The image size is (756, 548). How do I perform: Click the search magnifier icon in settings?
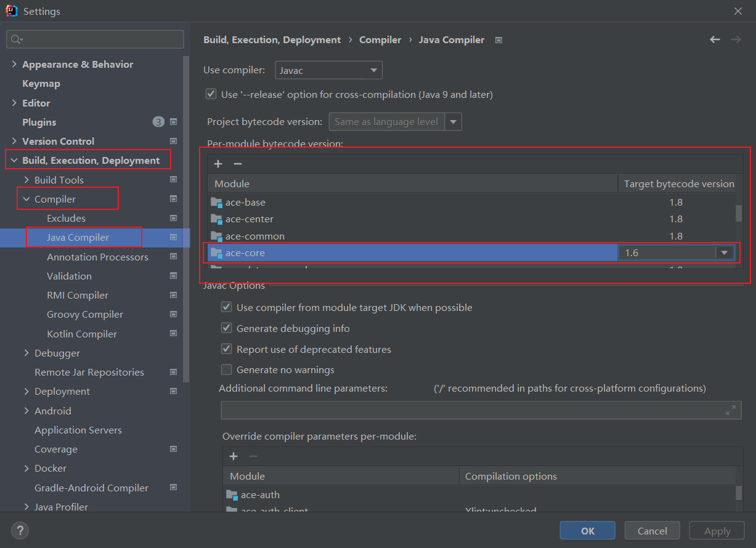[x=17, y=39]
